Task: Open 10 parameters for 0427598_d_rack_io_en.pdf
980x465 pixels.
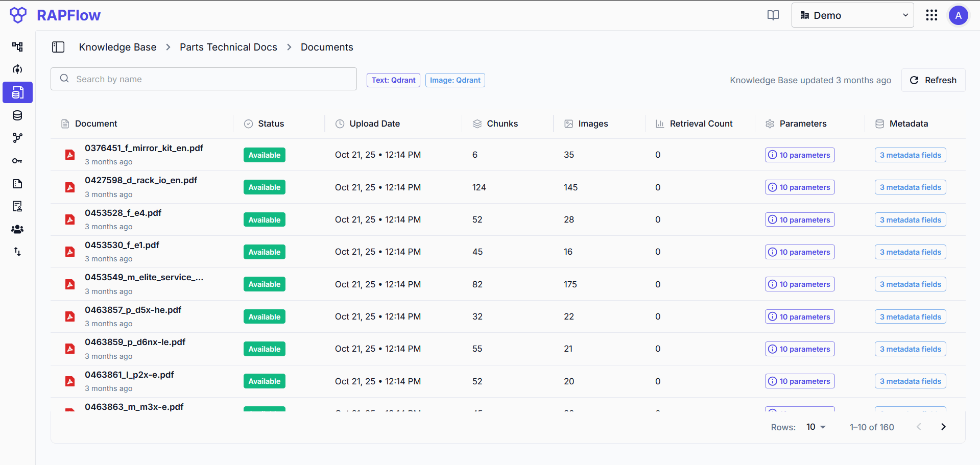Action: [x=799, y=187]
